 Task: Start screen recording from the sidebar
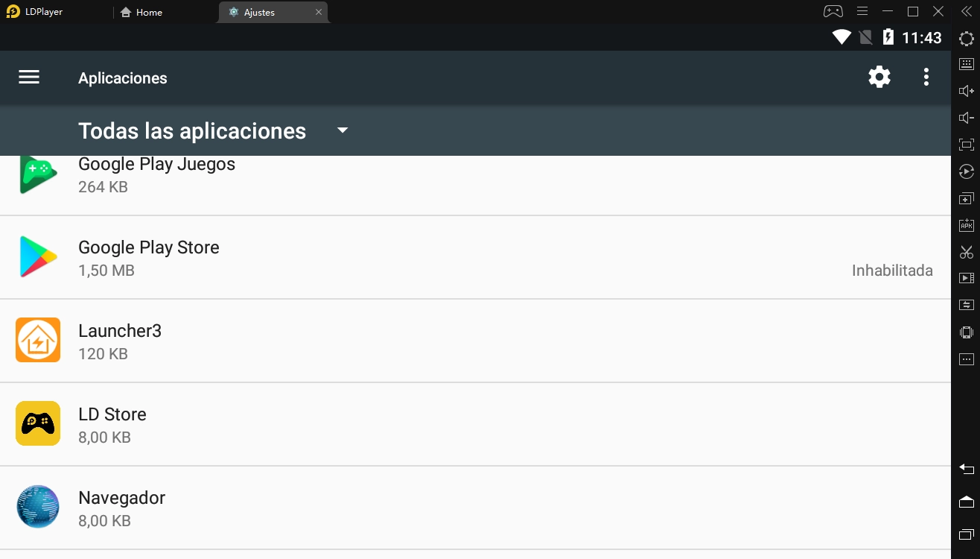[966, 277]
